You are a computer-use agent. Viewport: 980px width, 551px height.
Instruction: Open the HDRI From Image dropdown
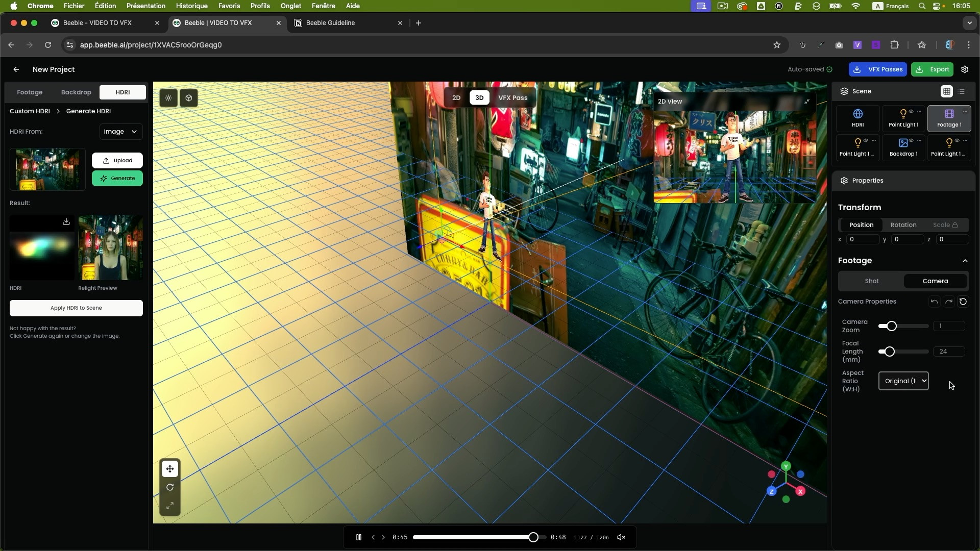pos(120,132)
